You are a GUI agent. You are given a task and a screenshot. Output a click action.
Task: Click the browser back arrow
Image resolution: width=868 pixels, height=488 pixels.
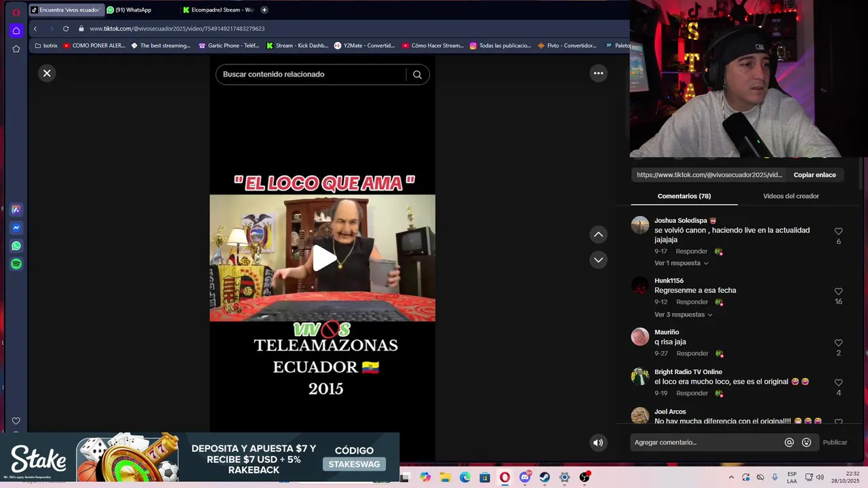[35, 28]
